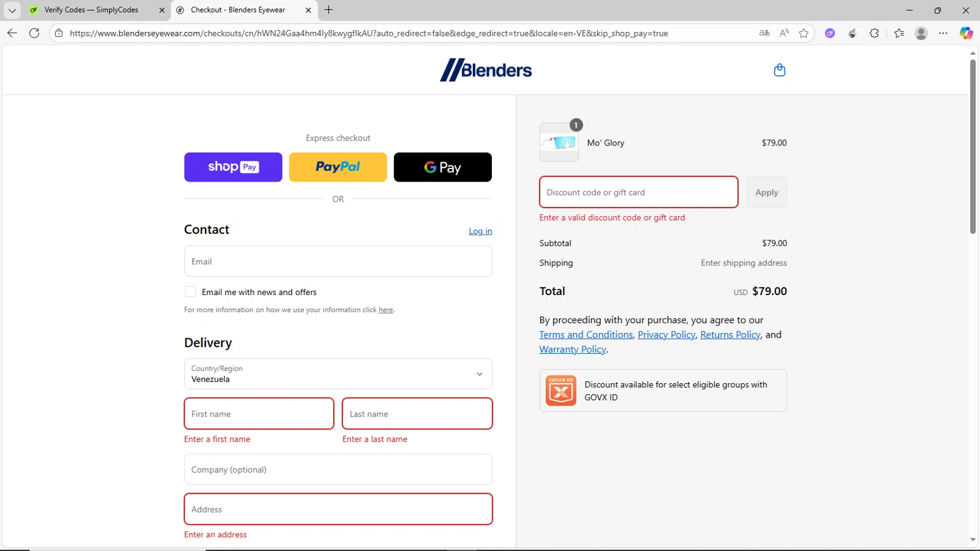The width and height of the screenshot is (980, 551).
Task: Click the browser address bar URL
Action: coord(368,33)
